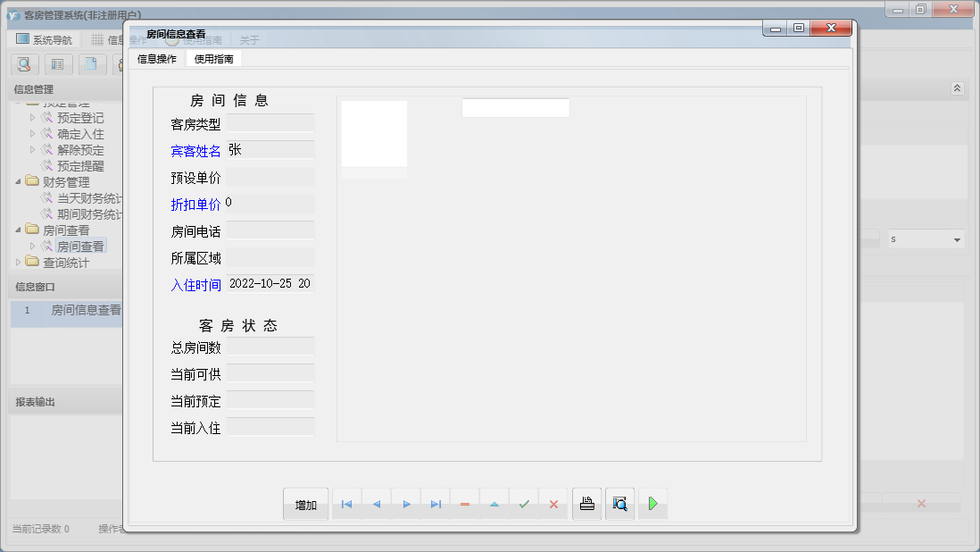This screenshot has width=980, height=552.
Task: Click the white text box beside the thumbnail
Action: pos(516,107)
